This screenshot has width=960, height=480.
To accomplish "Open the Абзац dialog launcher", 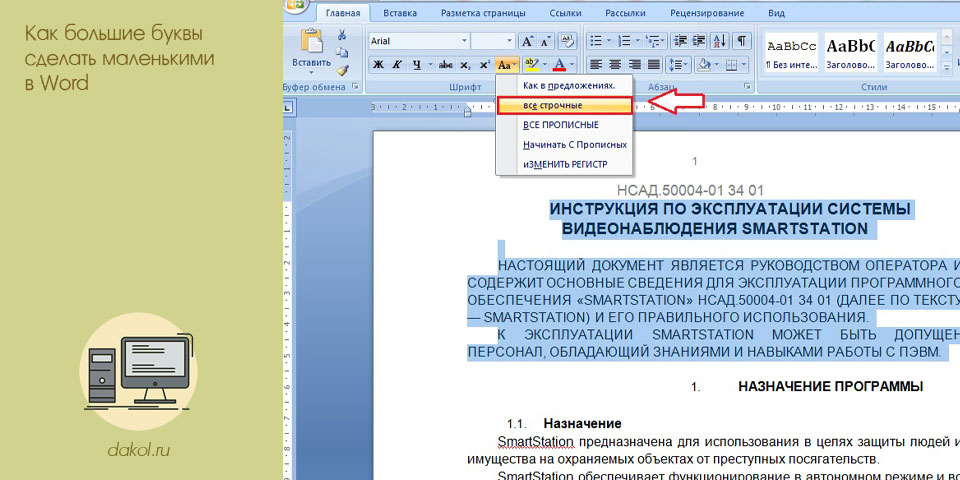I will pos(748,87).
